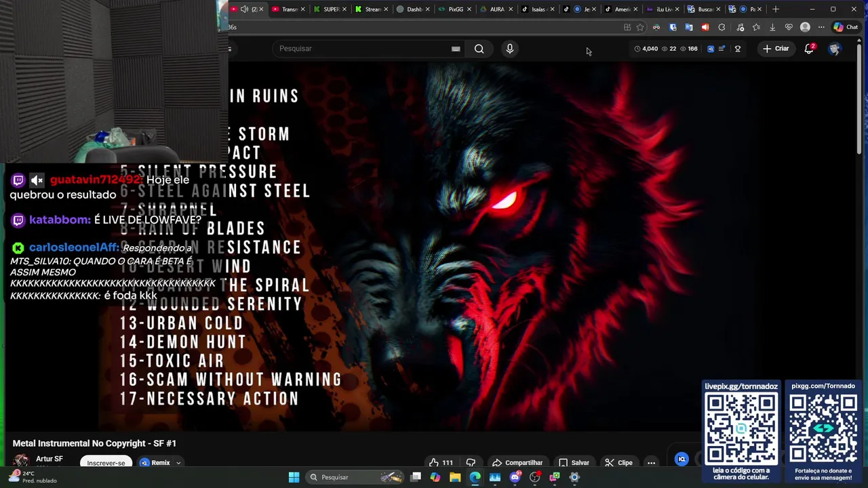Open the Copilot icon in the taskbar
This screenshot has height=488, width=868.
tap(435, 477)
